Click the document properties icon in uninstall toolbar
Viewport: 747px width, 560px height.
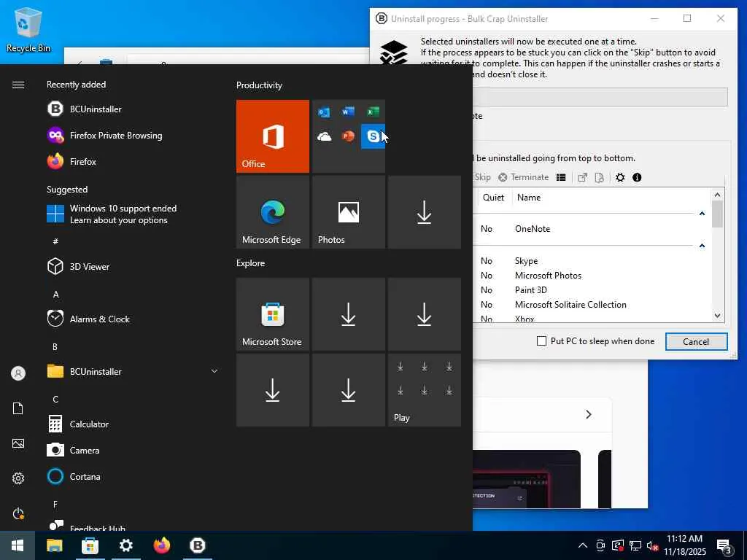(600, 177)
